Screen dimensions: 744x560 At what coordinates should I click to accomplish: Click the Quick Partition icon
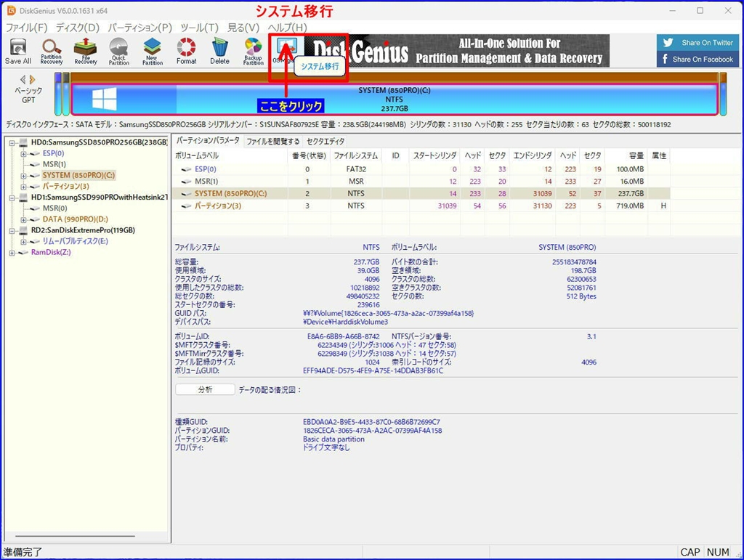pos(118,50)
